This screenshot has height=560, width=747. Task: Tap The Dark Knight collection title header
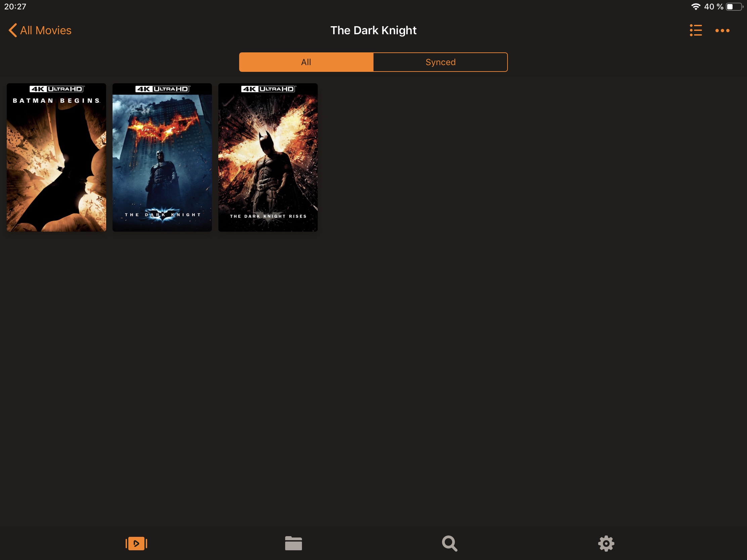pyautogui.click(x=373, y=30)
